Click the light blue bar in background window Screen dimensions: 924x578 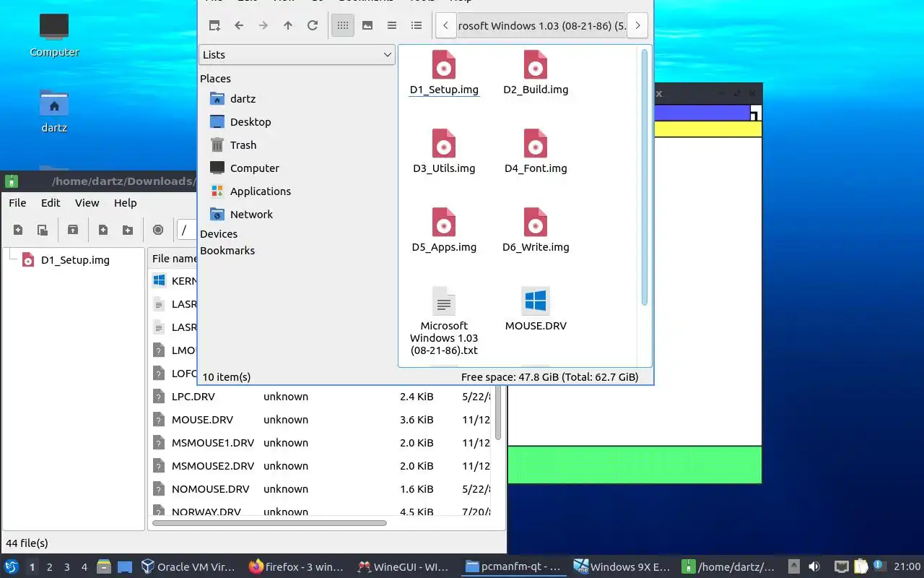click(702, 113)
